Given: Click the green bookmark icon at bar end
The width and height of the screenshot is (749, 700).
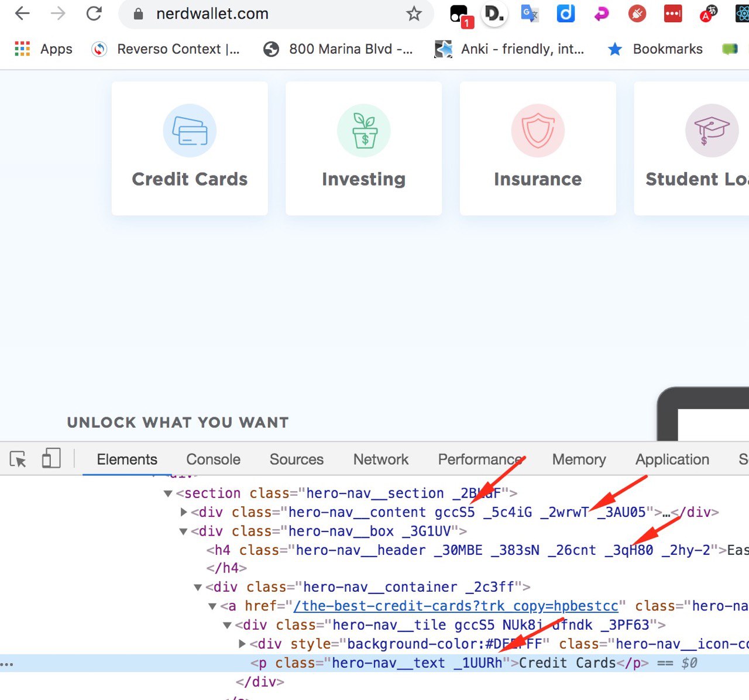Looking at the screenshot, I should 730,49.
